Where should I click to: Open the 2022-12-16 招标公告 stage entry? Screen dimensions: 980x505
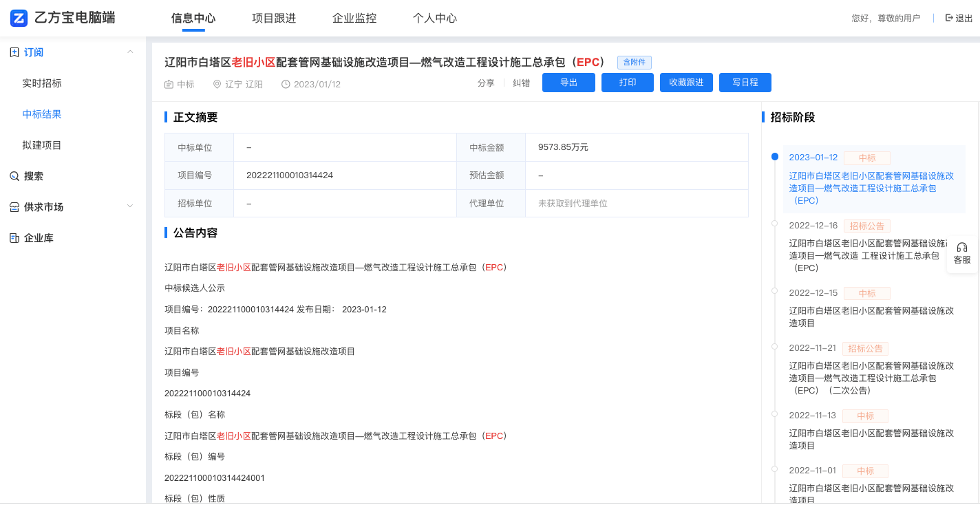tap(874, 247)
